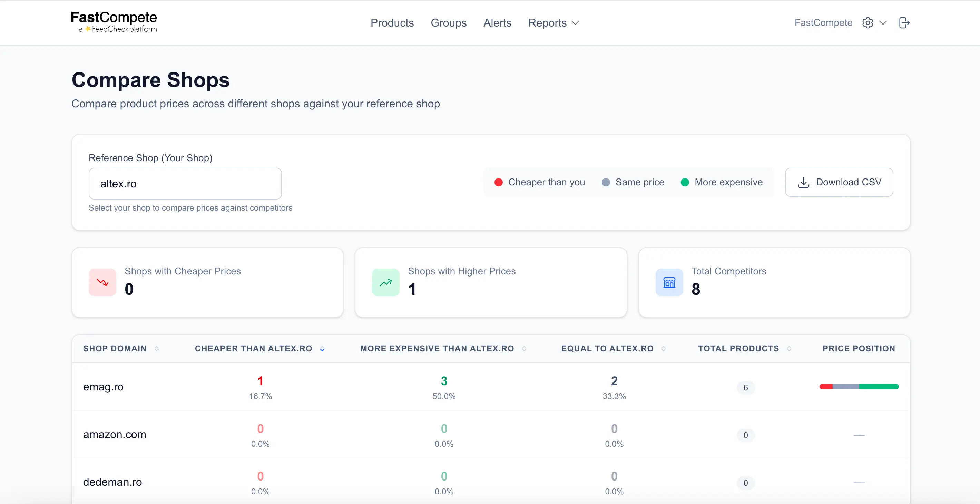Click amazon.com total products badge 0
This screenshot has height=504, width=980.
[746, 435]
